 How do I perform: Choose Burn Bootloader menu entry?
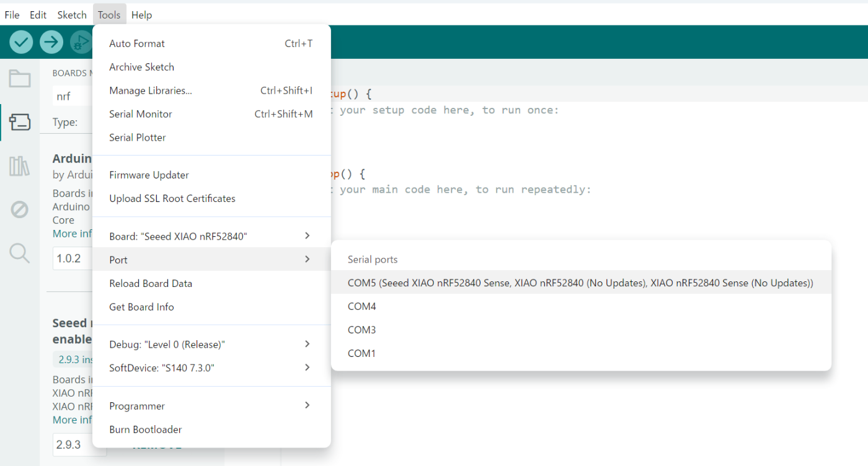click(211, 429)
